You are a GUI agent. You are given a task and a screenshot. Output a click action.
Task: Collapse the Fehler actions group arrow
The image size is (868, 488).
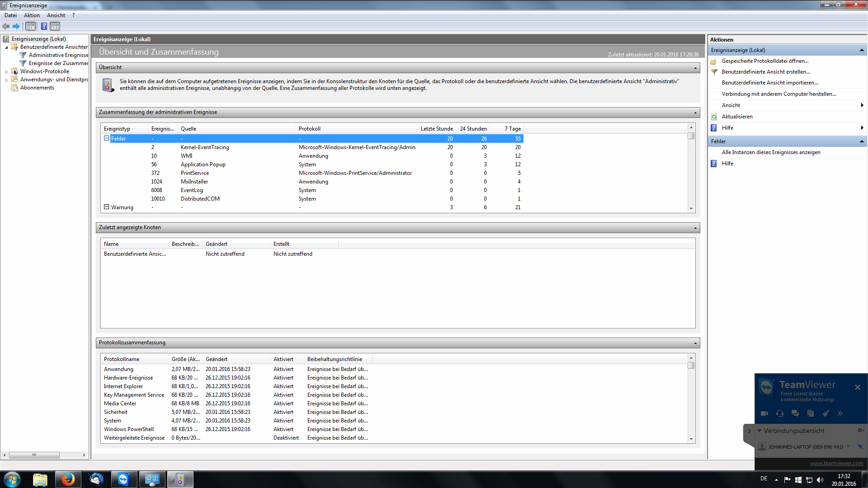[x=862, y=141]
